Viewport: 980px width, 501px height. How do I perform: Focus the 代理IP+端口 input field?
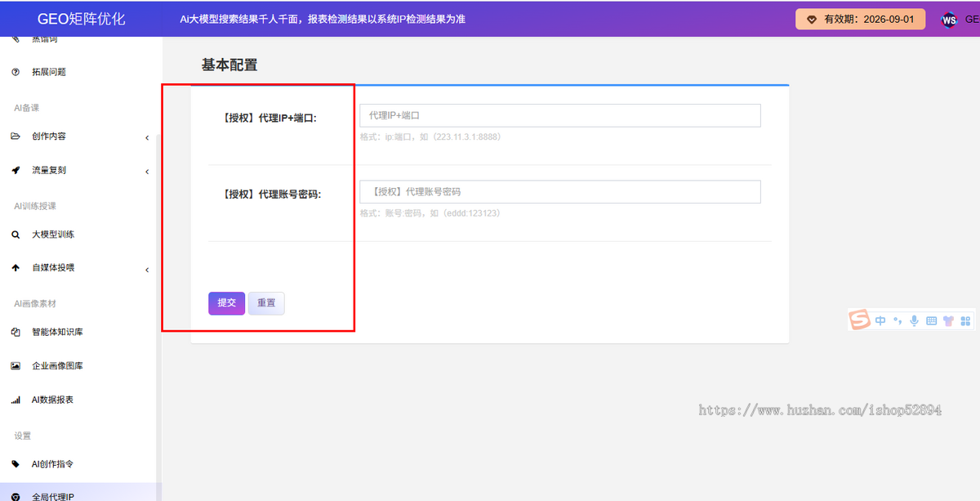(560, 115)
